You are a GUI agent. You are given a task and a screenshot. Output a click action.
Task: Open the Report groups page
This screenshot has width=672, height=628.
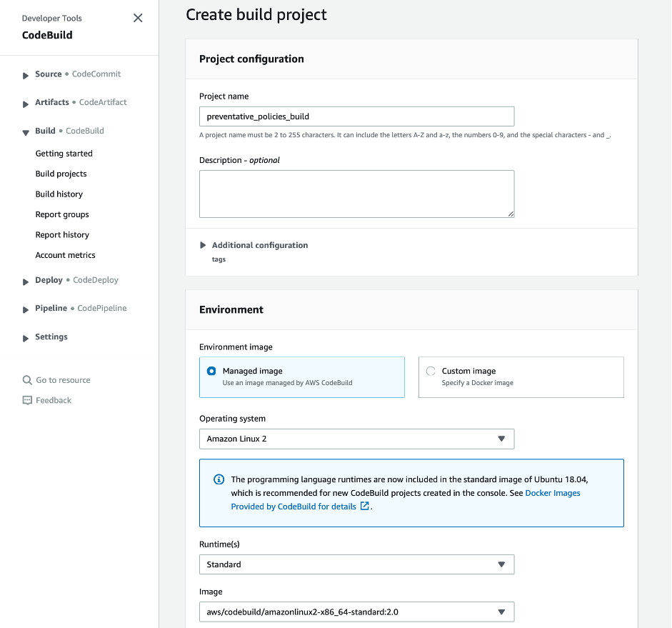coord(62,214)
